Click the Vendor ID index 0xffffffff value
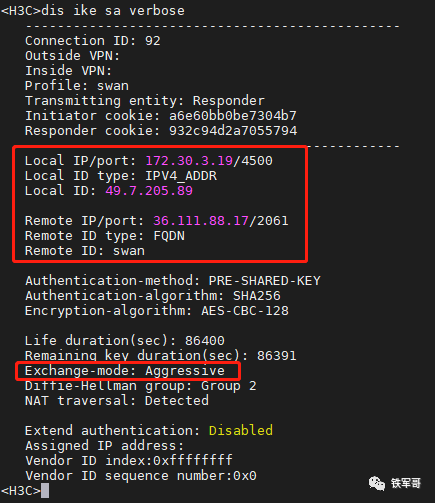 coord(193,461)
